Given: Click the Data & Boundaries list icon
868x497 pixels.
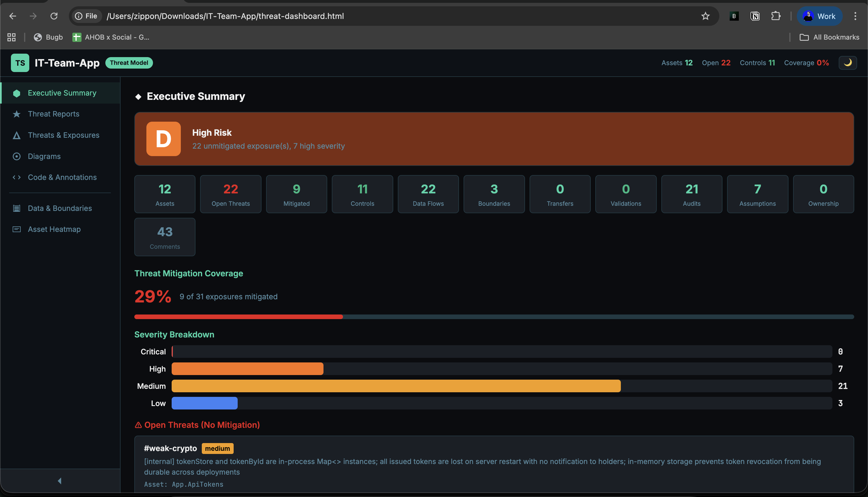Looking at the screenshot, I should click(x=17, y=208).
